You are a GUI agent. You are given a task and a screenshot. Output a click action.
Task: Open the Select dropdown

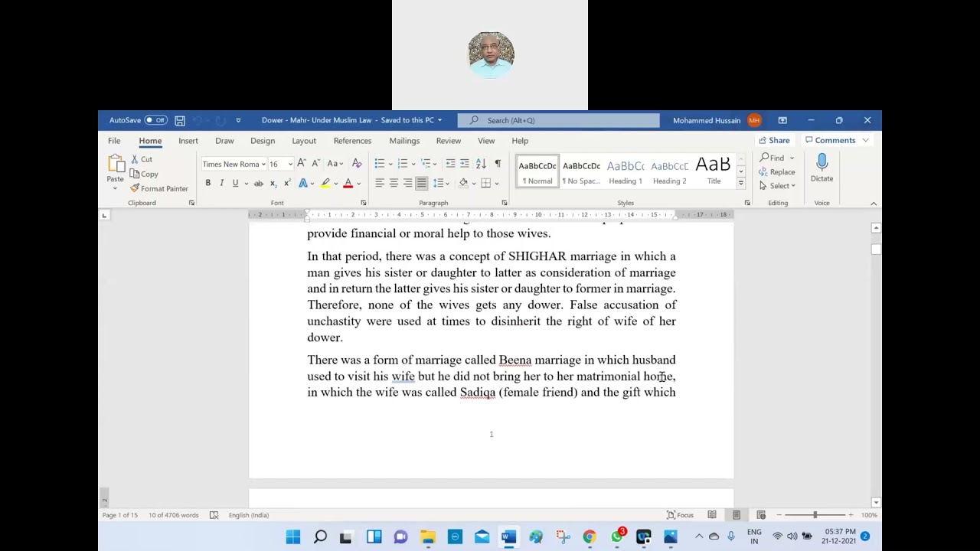tap(777, 186)
